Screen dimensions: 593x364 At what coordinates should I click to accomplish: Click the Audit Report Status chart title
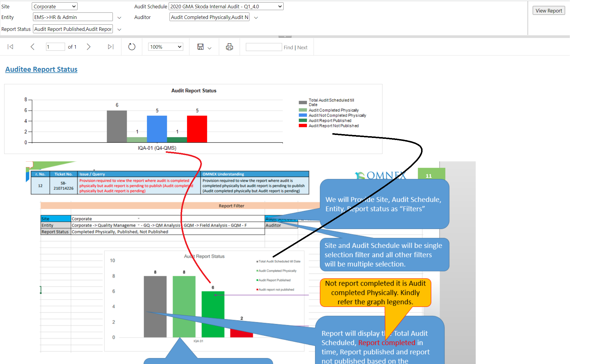pyautogui.click(x=194, y=90)
